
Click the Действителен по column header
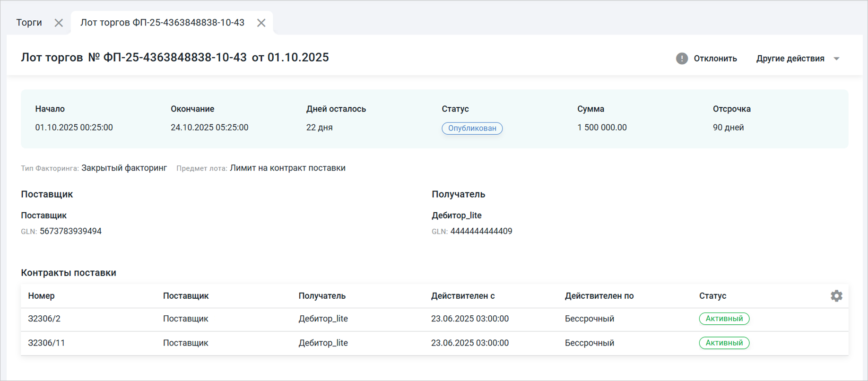599,296
